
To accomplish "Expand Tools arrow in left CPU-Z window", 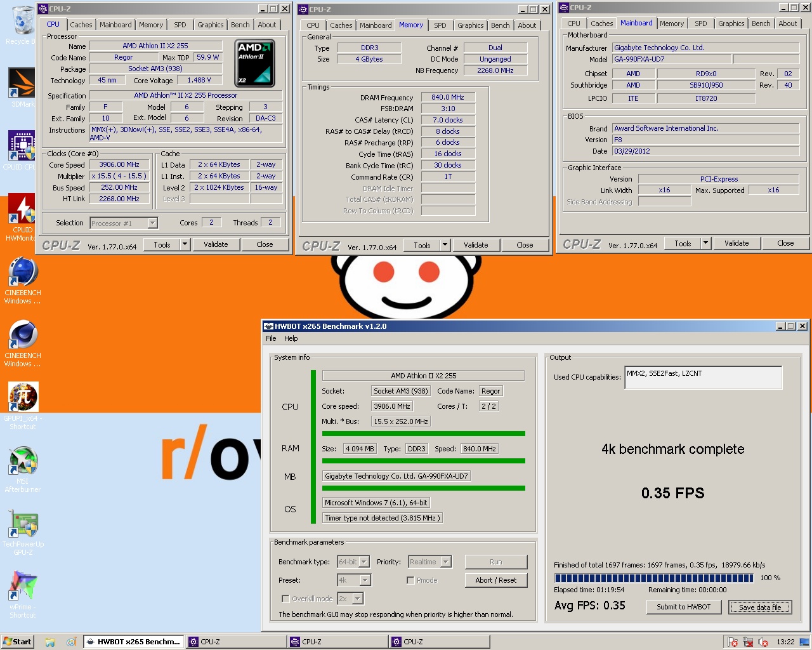I will [x=185, y=244].
